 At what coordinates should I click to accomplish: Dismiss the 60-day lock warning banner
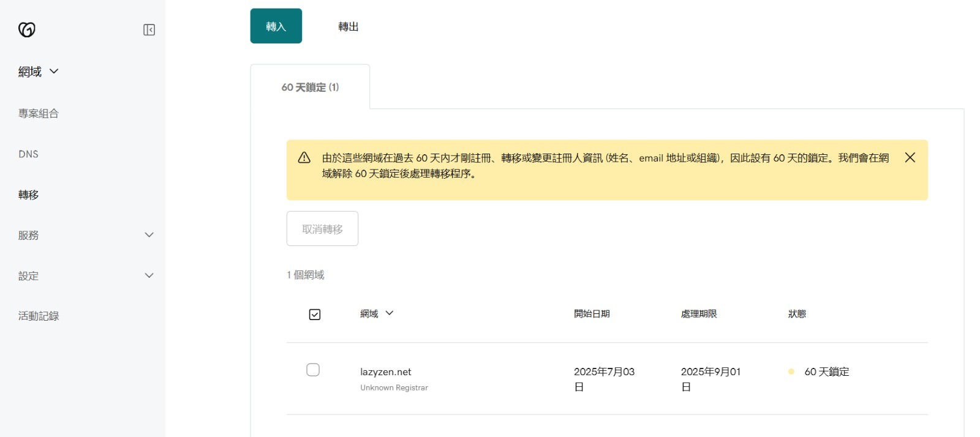tap(910, 158)
